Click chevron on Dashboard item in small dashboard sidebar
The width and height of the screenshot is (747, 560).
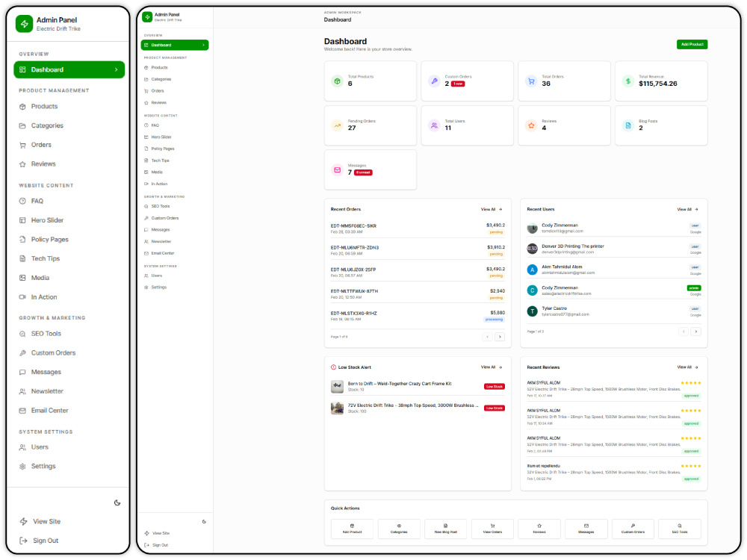click(203, 45)
